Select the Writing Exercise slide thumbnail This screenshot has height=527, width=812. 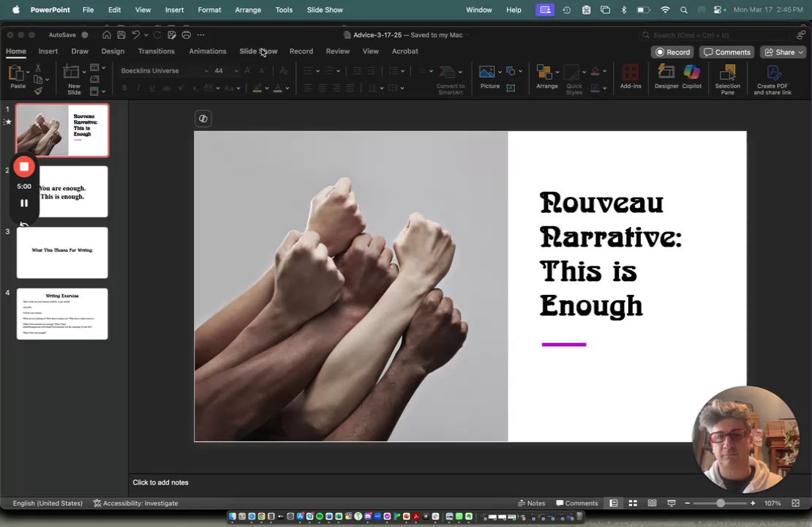point(62,314)
